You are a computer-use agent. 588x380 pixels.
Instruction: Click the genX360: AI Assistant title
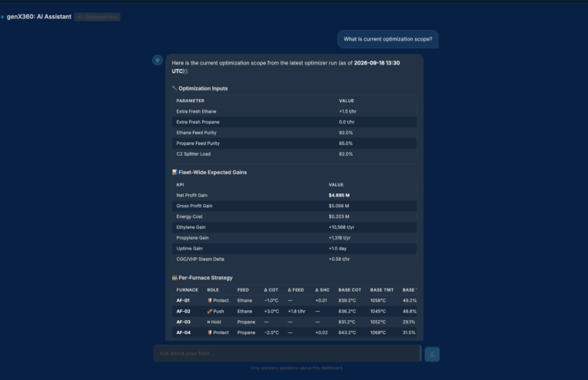coord(39,17)
